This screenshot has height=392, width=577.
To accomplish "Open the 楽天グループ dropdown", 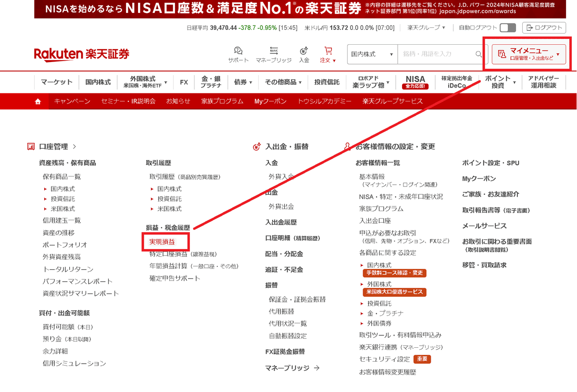I will coord(426,28).
